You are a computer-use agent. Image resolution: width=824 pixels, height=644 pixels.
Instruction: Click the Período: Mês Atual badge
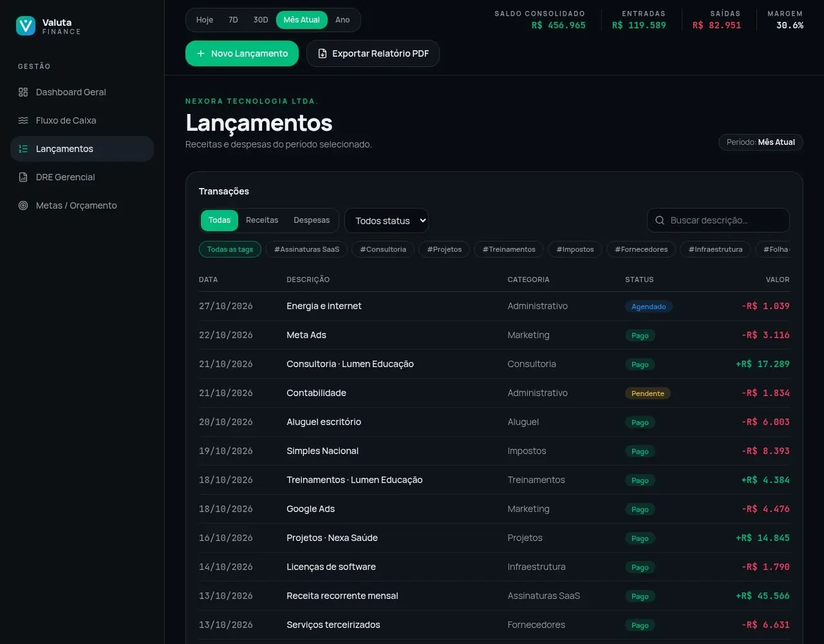point(761,142)
